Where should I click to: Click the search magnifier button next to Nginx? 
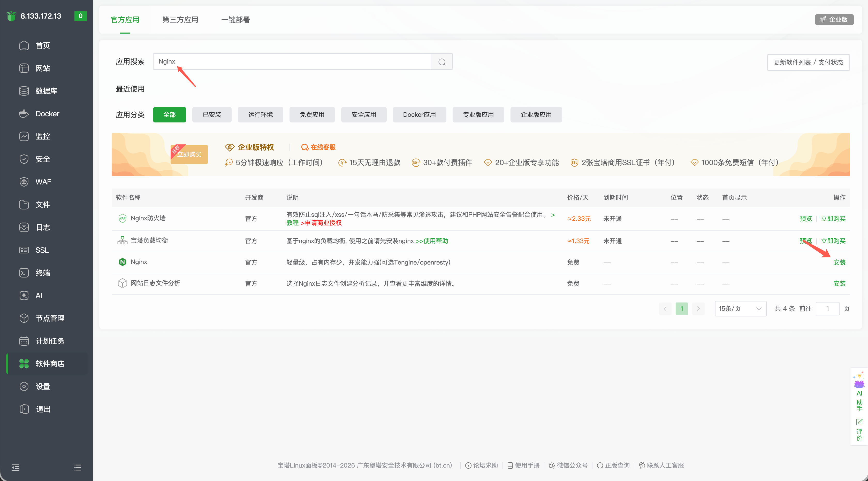tap(442, 62)
